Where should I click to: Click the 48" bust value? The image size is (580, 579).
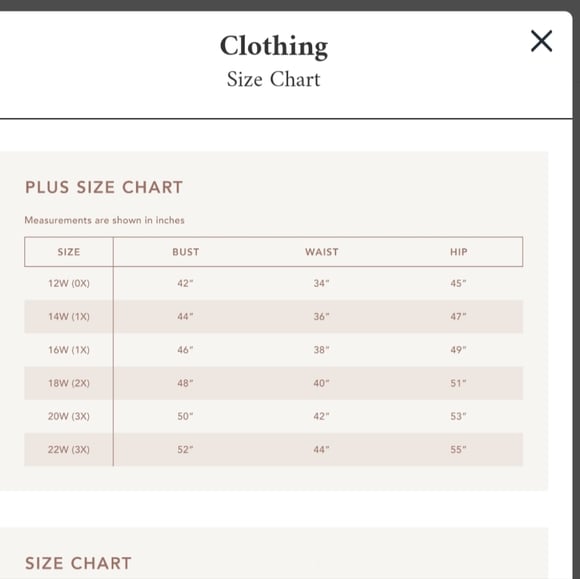(185, 383)
